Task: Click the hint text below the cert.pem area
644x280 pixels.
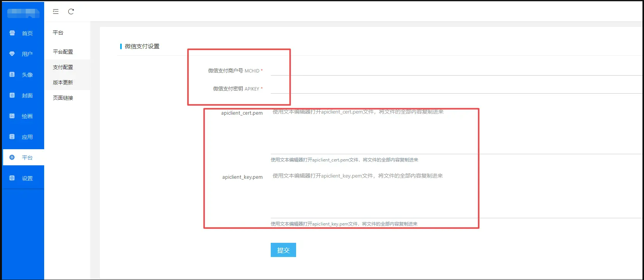Action: click(x=344, y=160)
